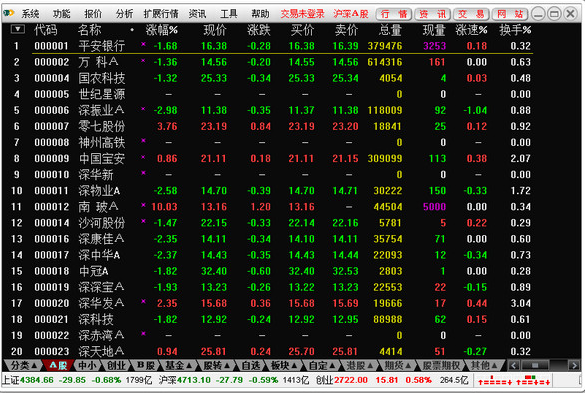Expand the 基金 tab dropdown
Image resolution: width=585 pixels, height=393 pixels.
(x=178, y=365)
